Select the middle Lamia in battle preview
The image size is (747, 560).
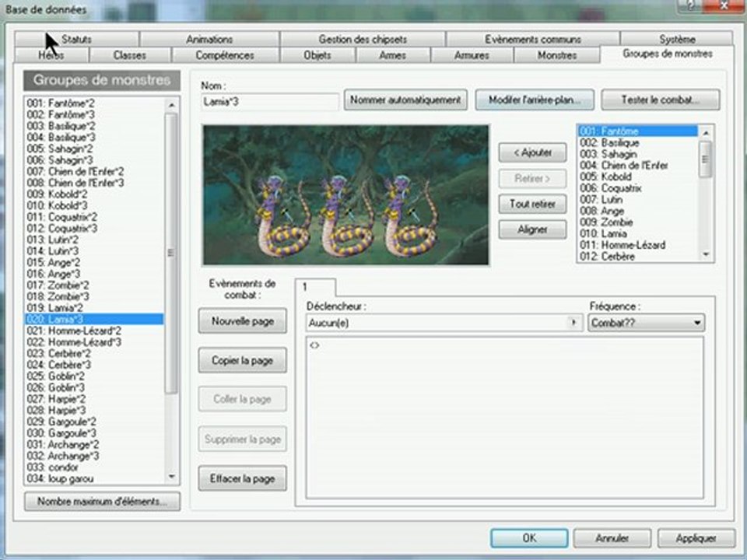(346, 217)
